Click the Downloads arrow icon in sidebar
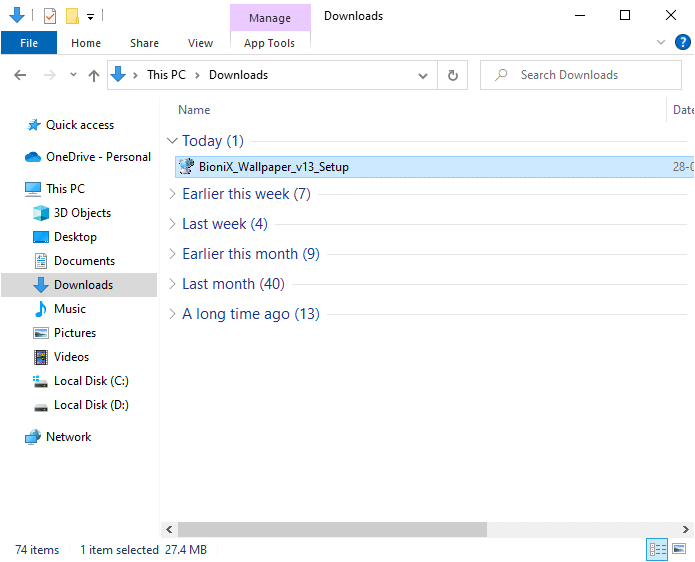 pyautogui.click(x=41, y=285)
